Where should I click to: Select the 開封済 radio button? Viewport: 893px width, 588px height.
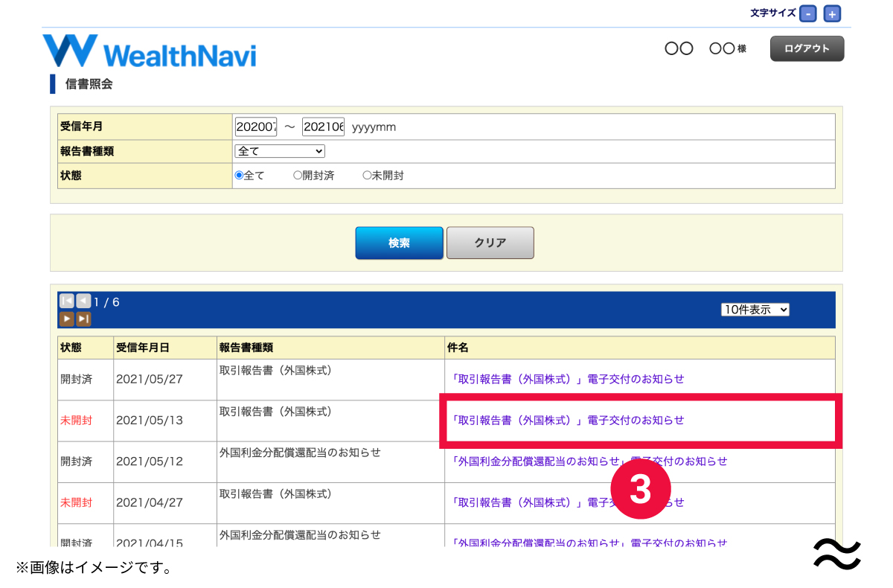point(298,176)
